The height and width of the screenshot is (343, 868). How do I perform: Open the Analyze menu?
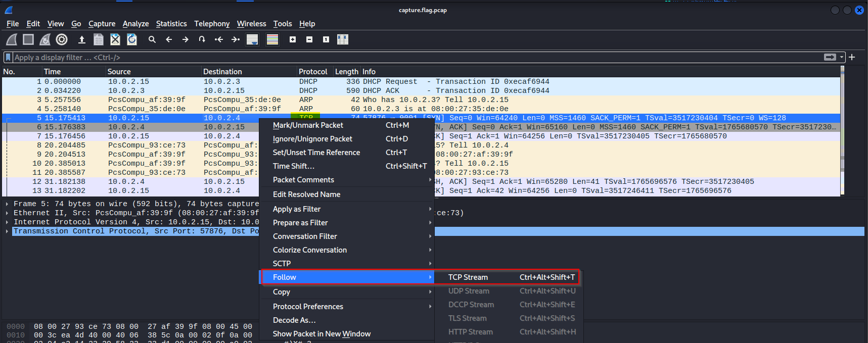[135, 24]
